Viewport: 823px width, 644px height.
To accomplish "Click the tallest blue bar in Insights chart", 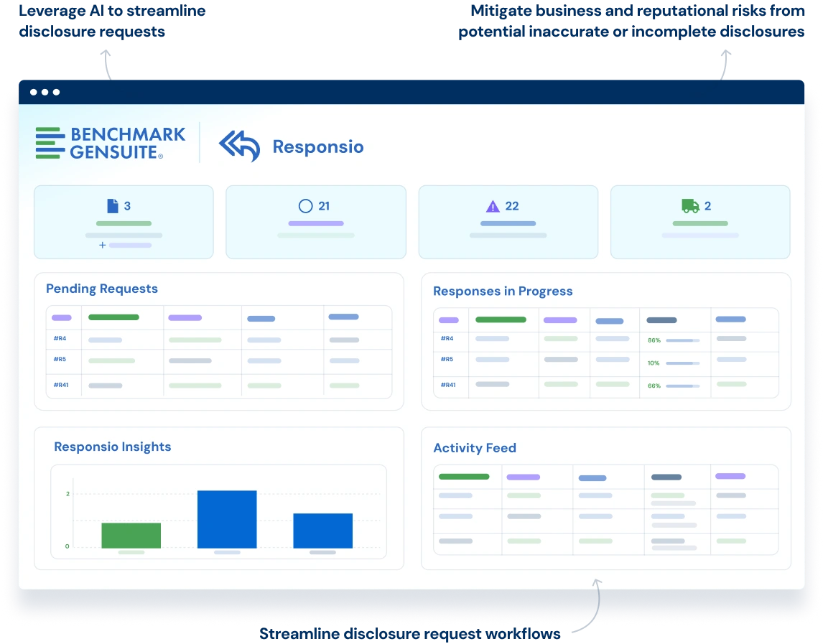I will (x=227, y=519).
